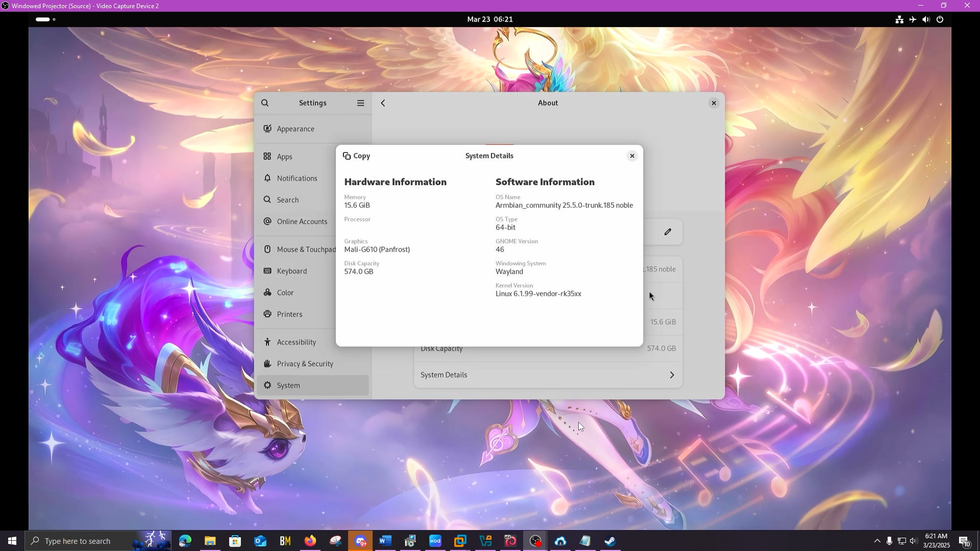Click the pencil icon to edit device name
980x551 pixels.
pos(668,232)
